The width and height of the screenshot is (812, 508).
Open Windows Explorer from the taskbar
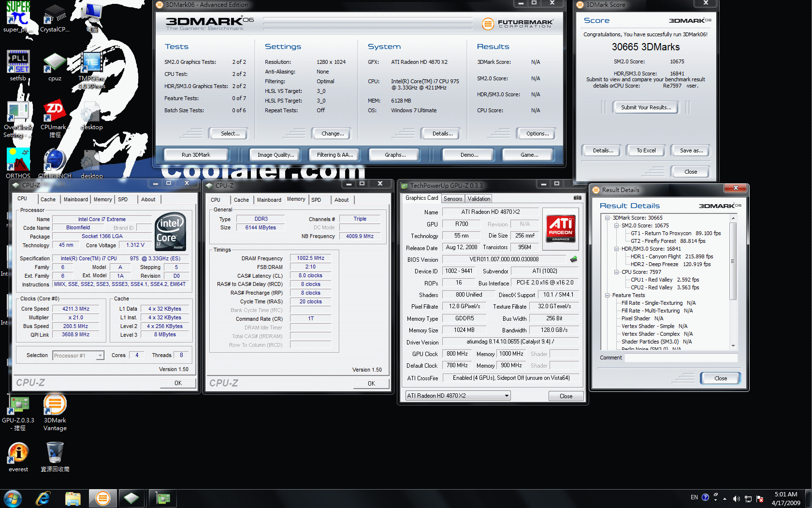tap(73, 498)
